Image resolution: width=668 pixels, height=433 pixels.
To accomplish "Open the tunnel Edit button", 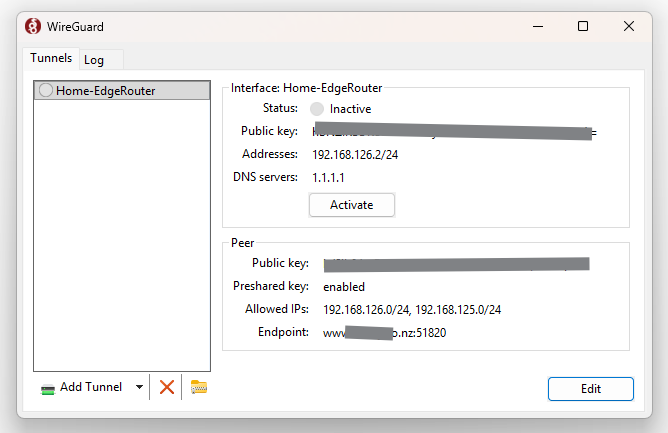I will point(590,389).
